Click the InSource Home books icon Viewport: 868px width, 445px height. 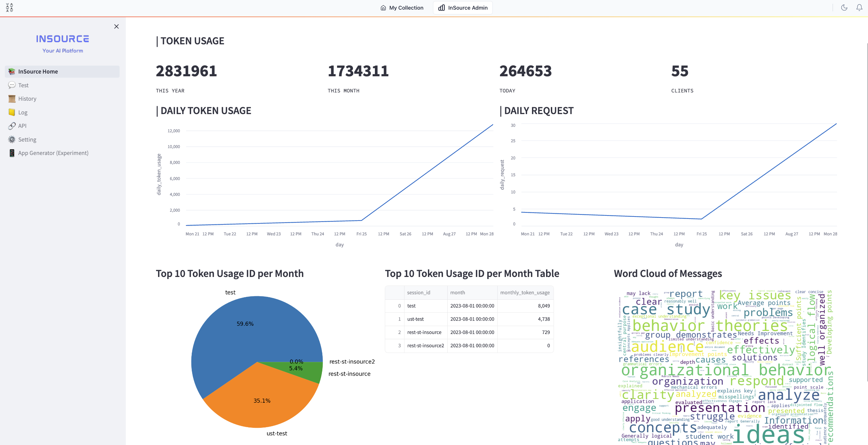point(12,71)
